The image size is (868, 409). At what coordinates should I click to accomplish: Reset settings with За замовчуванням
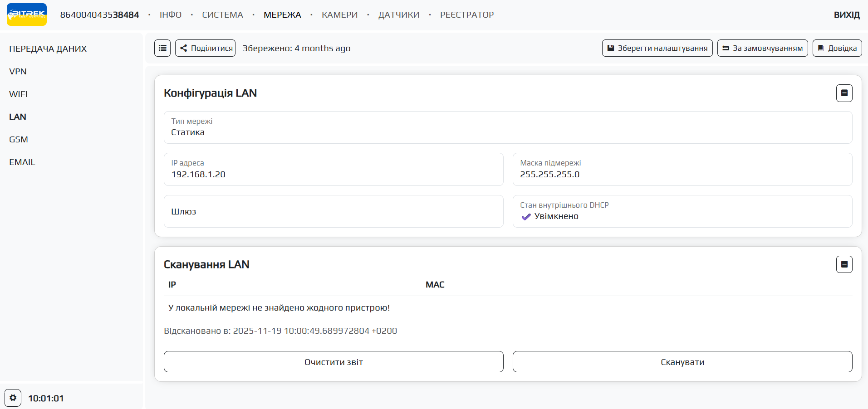(762, 48)
